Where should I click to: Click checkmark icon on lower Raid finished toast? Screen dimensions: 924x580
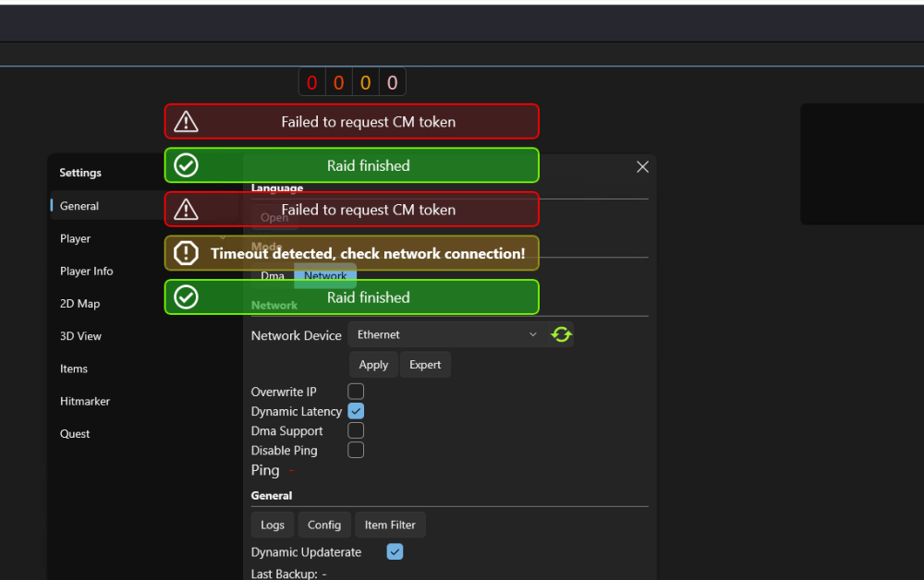pyautogui.click(x=187, y=297)
